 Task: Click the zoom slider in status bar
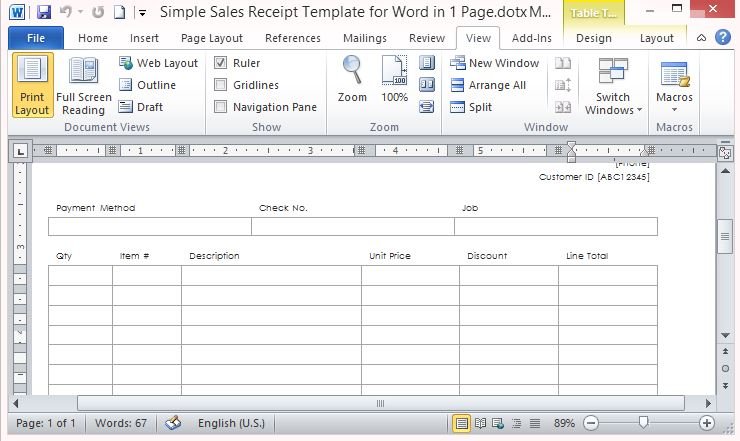[644, 423]
